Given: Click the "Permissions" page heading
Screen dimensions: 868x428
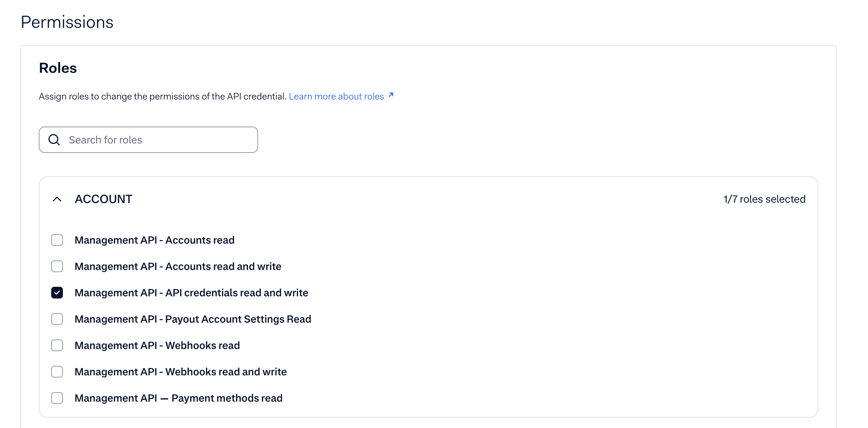Looking at the screenshot, I should click(67, 22).
